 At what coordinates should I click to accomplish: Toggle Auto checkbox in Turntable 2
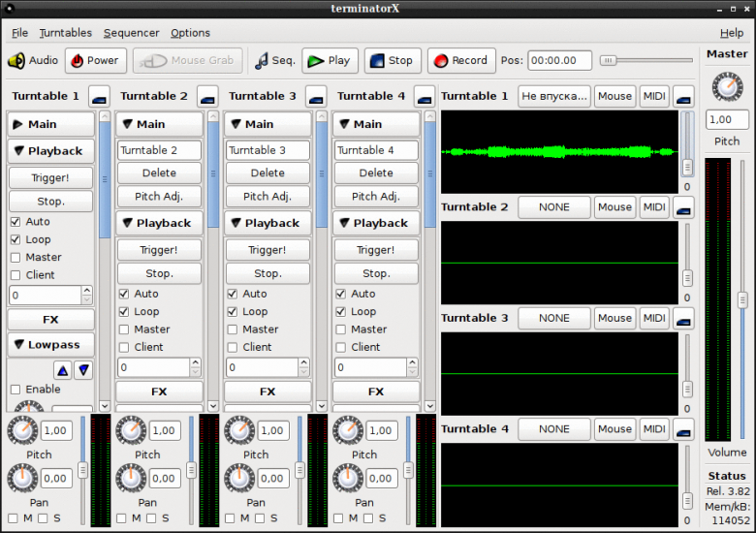coord(124,294)
